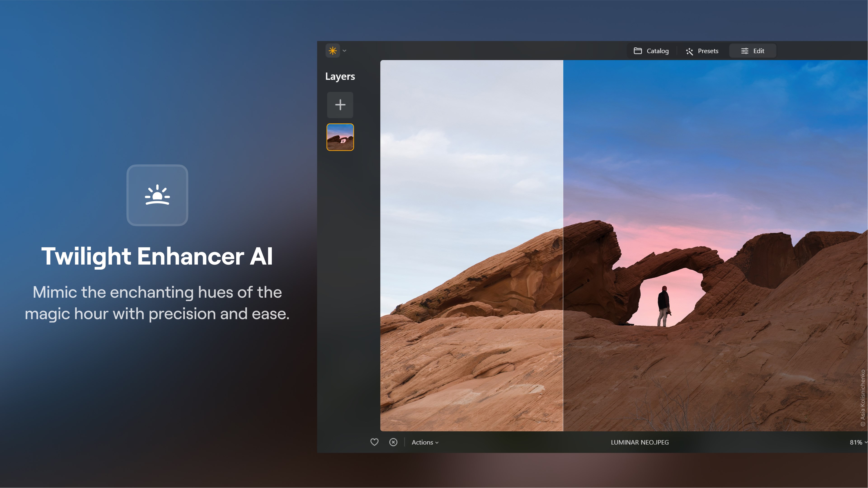Click the Layers panel heading
The width and height of the screenshot is (868, 488).
tap(340, 77)
